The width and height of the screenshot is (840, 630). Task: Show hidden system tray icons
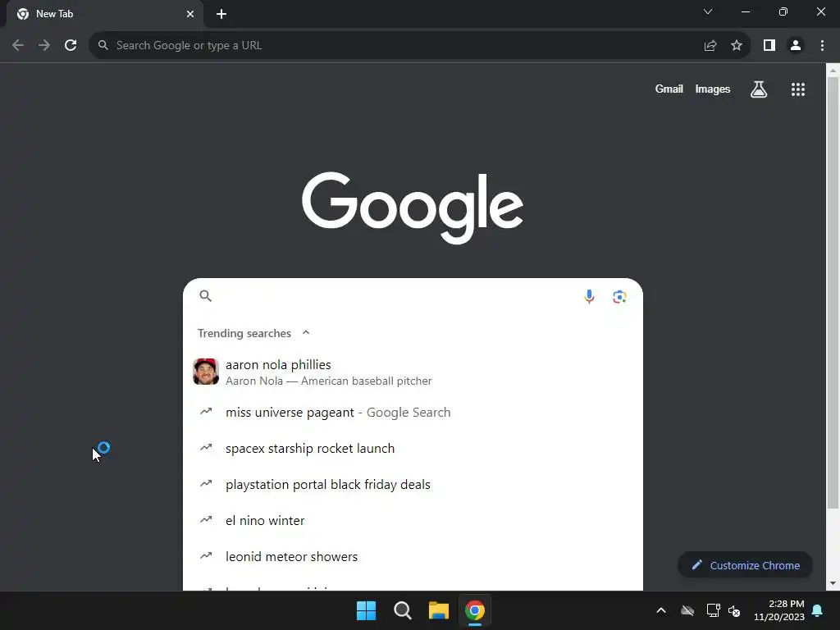(661, 610)
